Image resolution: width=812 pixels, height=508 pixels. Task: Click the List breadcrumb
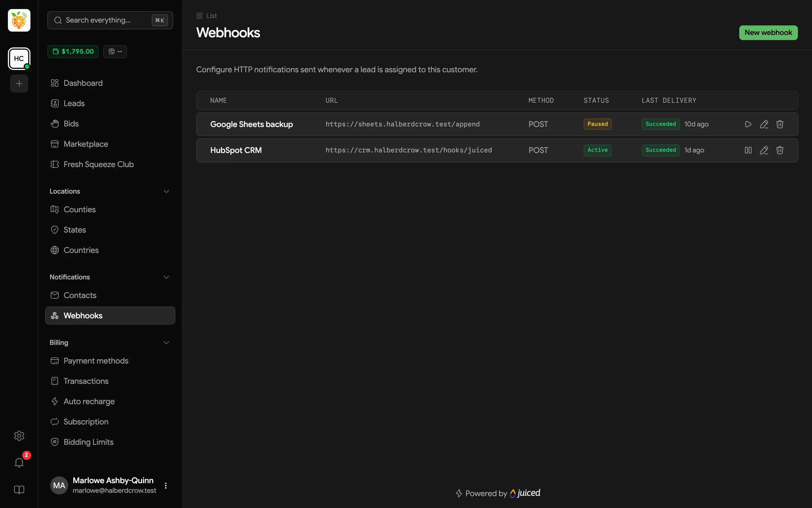(207, 16)
